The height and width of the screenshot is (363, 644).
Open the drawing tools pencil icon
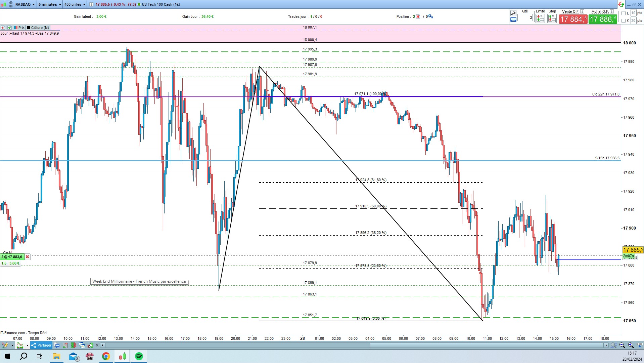[5, 345]
